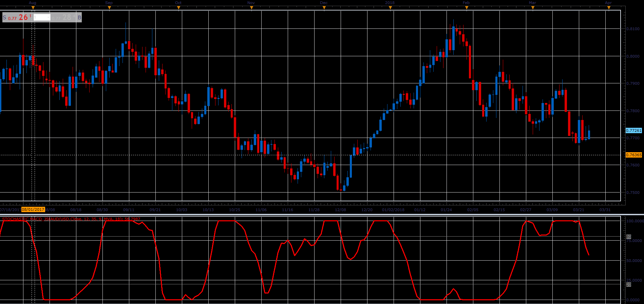The width and height of the screenshot is (644, 304).
Task: Click the Apr month marker triangle
Action: pos(609,8)
